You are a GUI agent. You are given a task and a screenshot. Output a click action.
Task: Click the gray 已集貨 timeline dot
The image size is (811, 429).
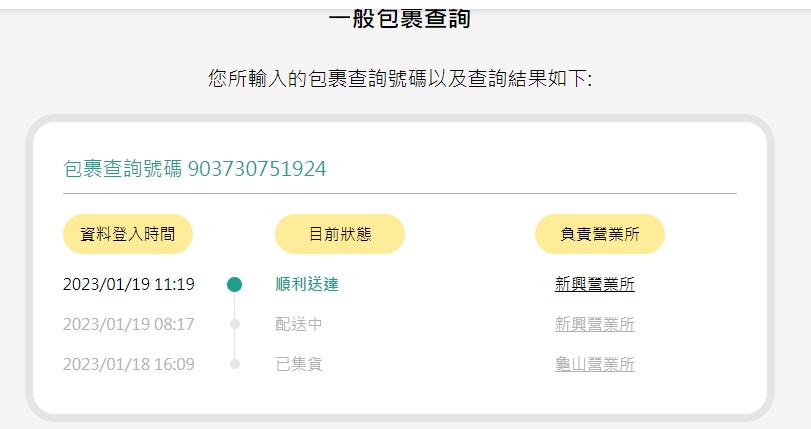(x=235, y=364)
